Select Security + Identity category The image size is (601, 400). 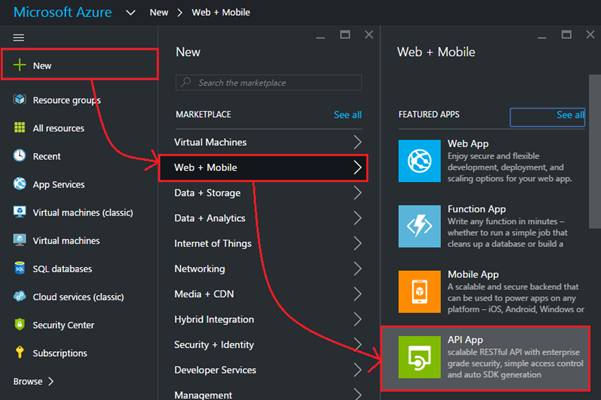tap(268, 344)
